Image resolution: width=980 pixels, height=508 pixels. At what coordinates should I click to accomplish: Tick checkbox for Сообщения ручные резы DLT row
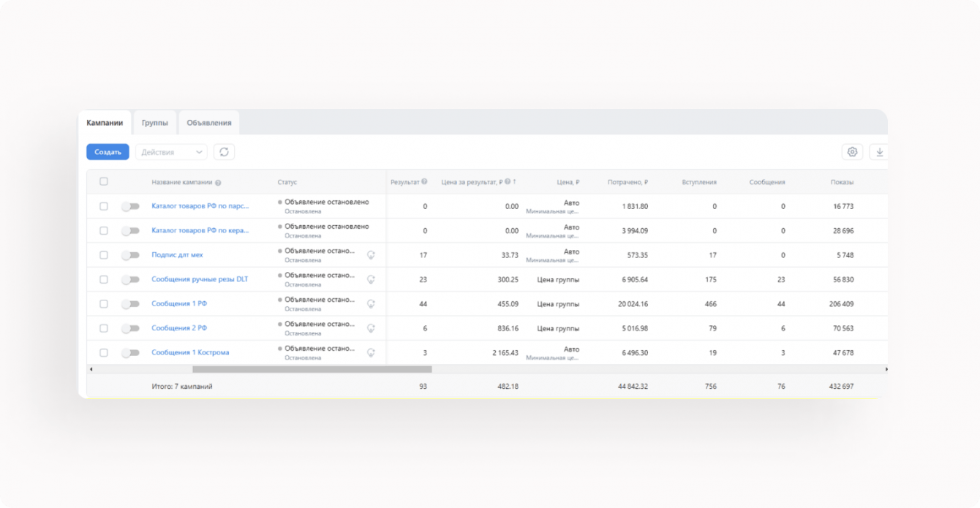(103, 279)
